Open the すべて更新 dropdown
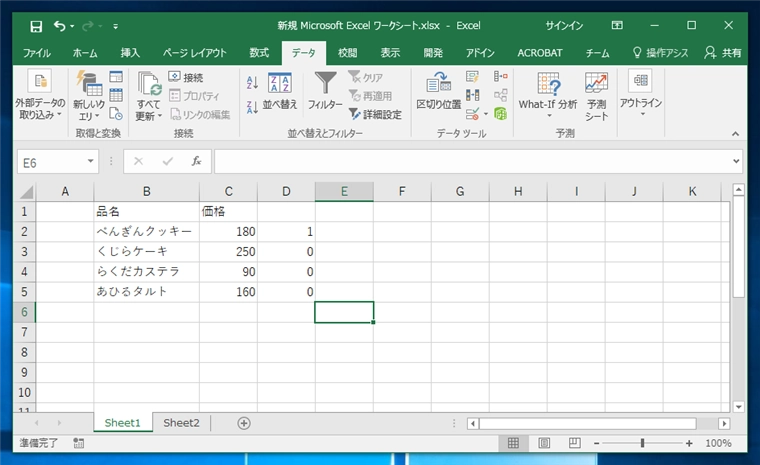Image resolution: width=760 pixels, height=465 pixels. [x=148, y=116]
